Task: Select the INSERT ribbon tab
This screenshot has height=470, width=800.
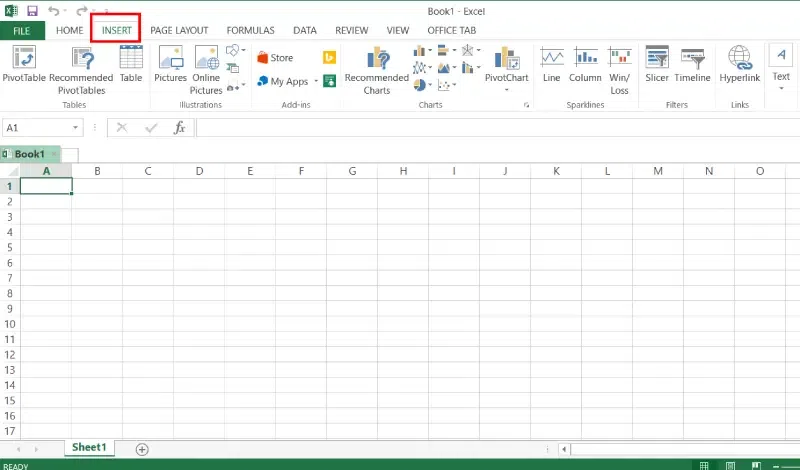Action: click(116, 31)
